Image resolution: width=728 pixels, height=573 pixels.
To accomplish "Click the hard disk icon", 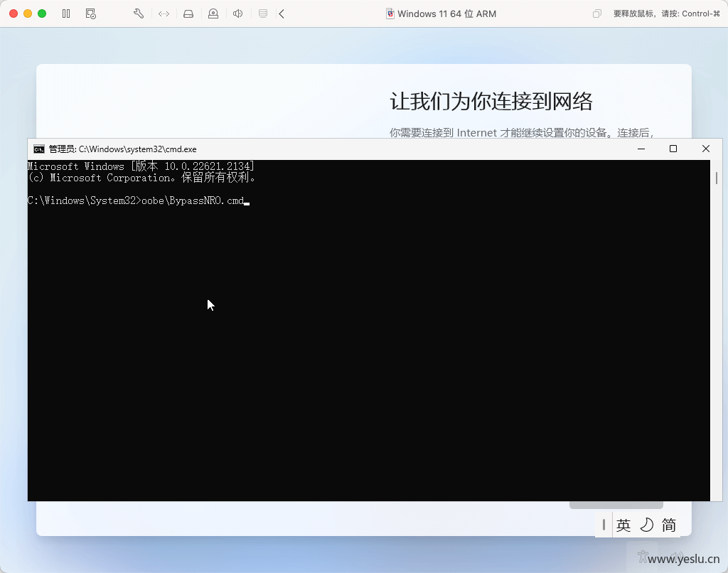I will pyautogui.click(x=188, y=14).
